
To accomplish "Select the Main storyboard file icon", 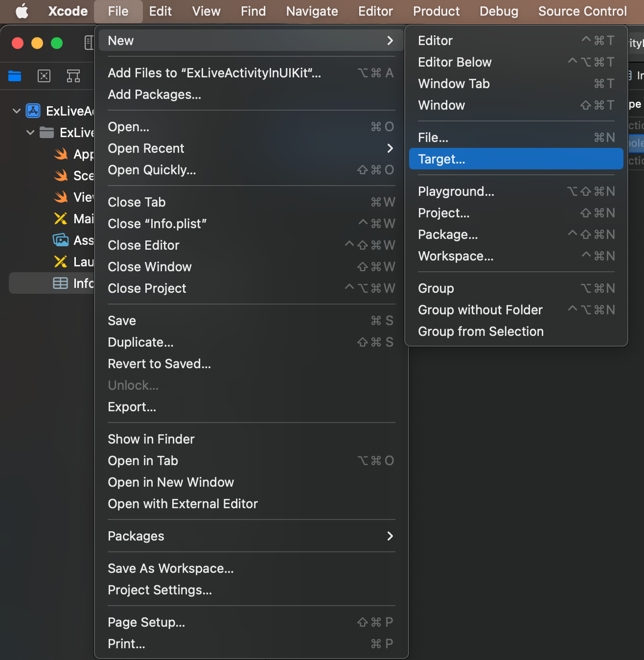I will [61, 219].
